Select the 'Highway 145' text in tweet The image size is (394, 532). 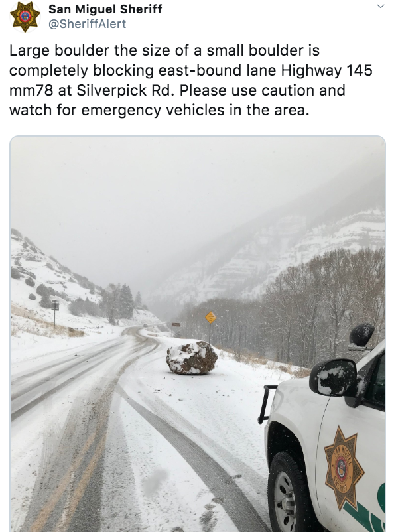327,70
